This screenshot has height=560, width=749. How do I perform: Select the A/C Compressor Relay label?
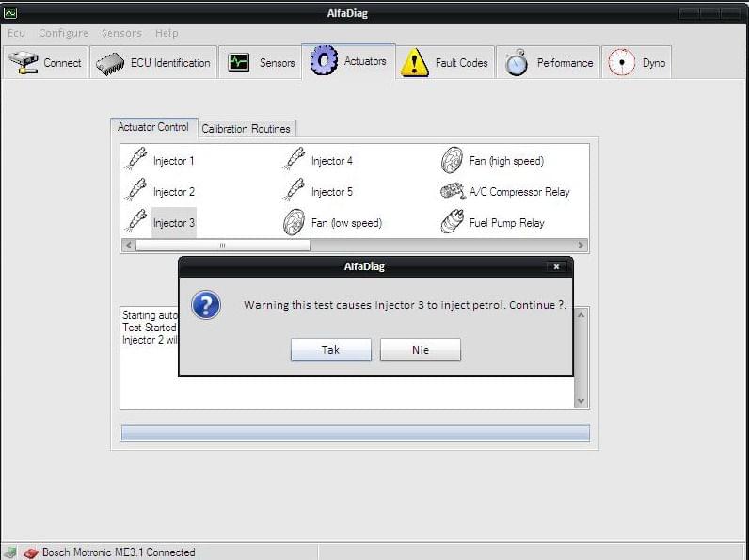[519, 192]
